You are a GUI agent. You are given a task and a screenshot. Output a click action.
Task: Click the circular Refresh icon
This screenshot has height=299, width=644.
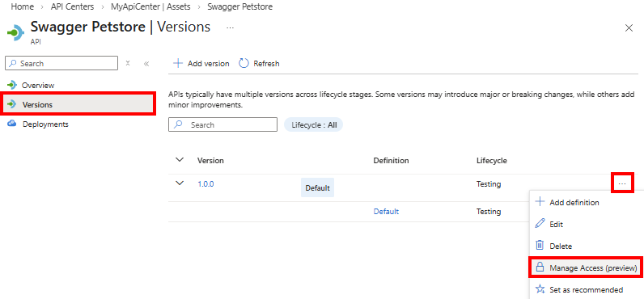244,64
